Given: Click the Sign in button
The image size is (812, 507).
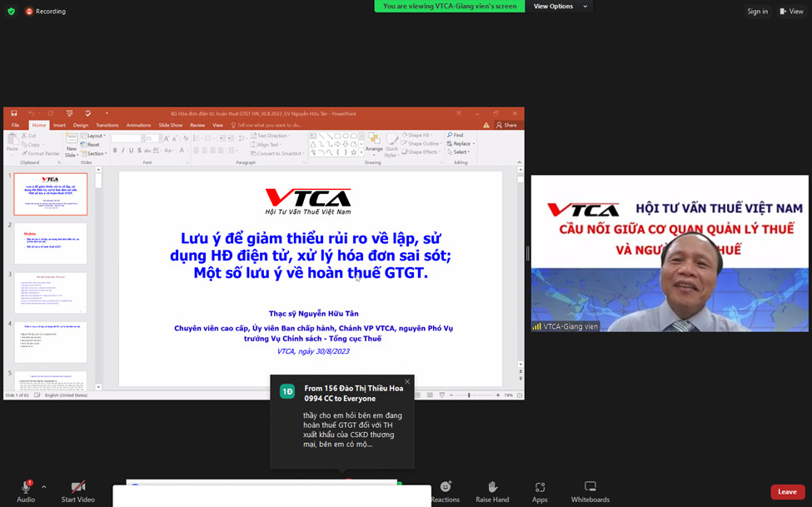Looking at the screenshot, I should coord(758,12).
